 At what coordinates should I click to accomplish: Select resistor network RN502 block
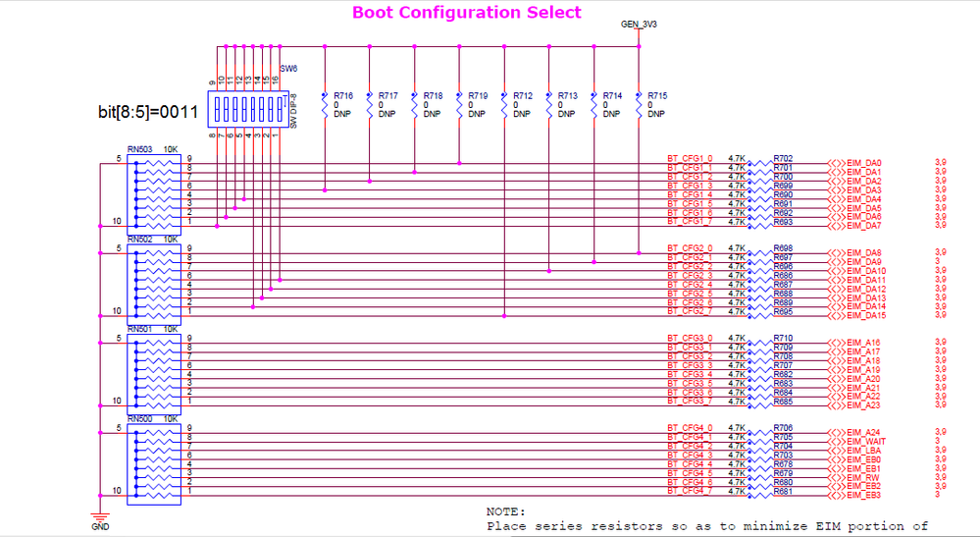pos(154,285)
